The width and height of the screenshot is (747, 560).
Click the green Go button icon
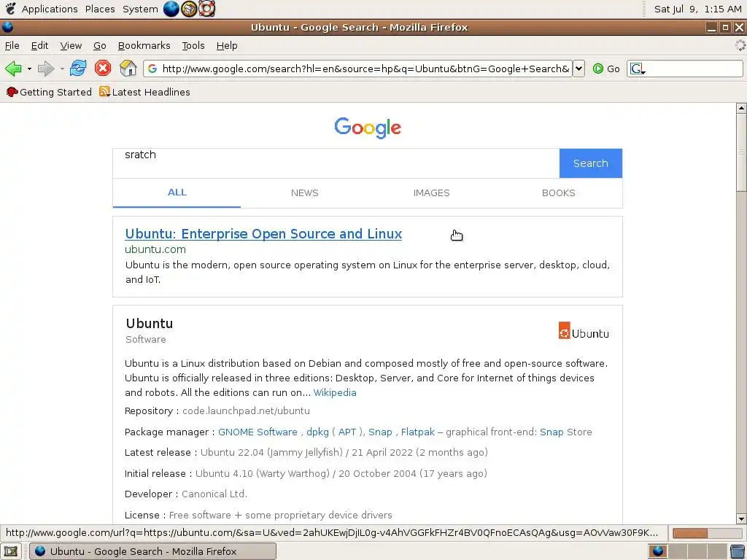coord(598,69)
